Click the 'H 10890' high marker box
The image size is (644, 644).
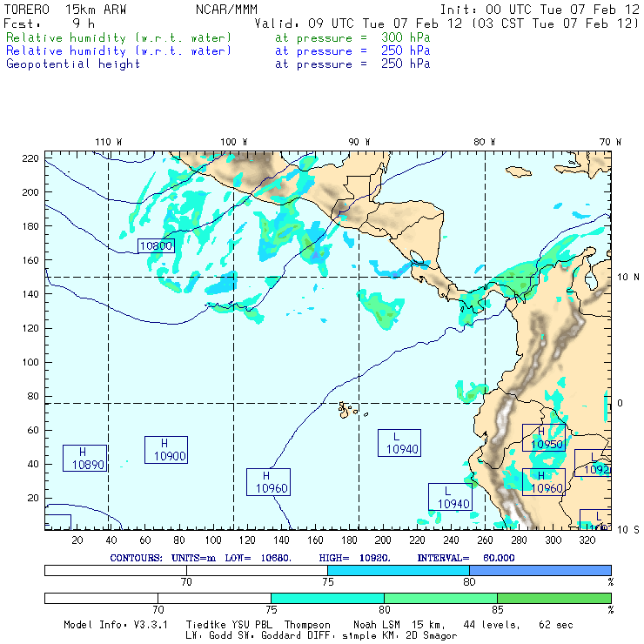click(84, 458)
